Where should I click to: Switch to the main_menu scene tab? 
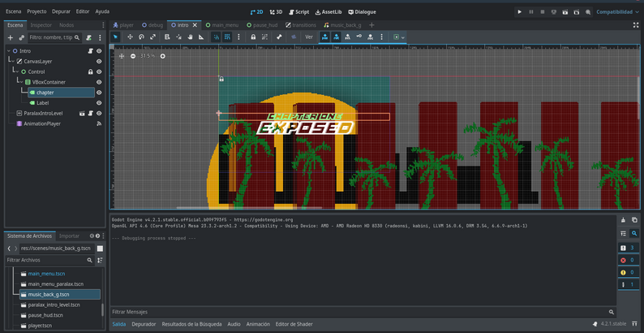pos(225,25)
